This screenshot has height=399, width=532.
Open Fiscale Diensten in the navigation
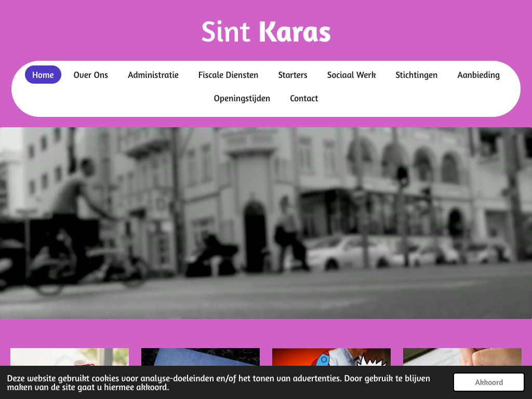(228, 75)
